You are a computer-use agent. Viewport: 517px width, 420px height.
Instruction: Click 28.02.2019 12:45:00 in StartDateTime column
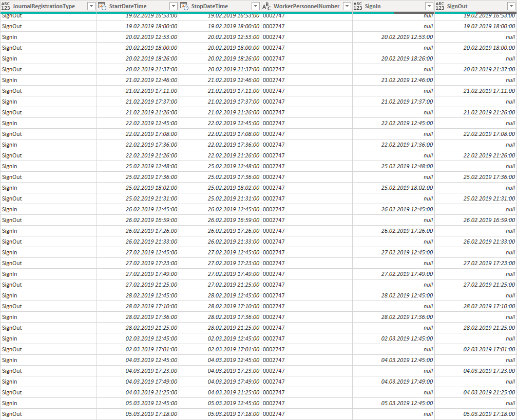[151, 295]
